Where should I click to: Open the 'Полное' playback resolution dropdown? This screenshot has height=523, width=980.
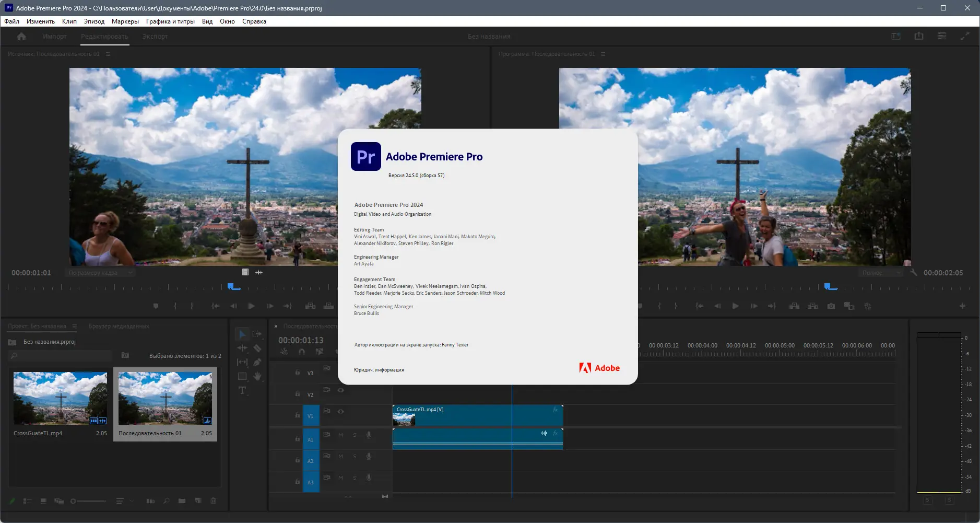(x=881, y=272)
